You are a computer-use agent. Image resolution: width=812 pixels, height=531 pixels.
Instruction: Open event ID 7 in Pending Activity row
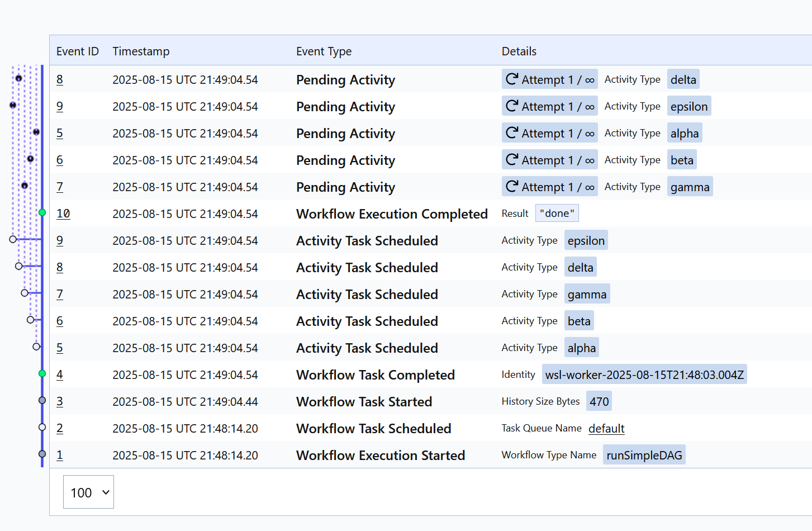[60, 187]
